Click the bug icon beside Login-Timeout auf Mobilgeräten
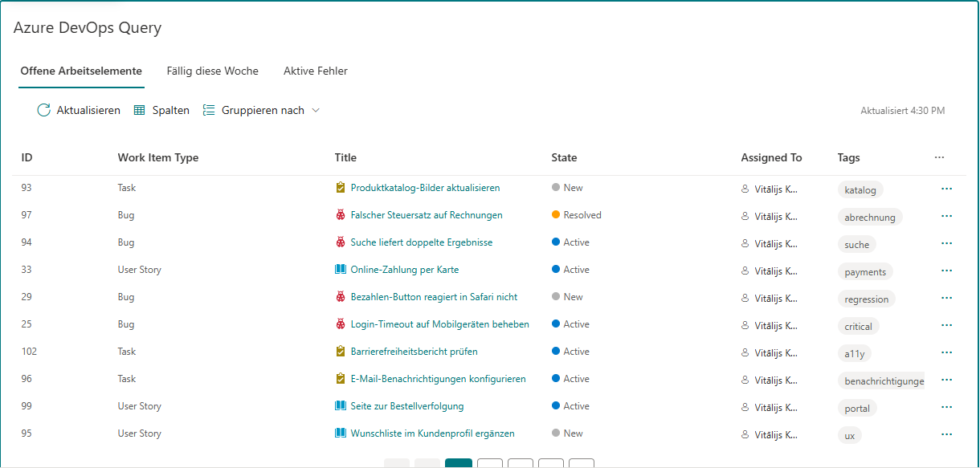Screen dimensions: 980x468 tap(341, 324)
